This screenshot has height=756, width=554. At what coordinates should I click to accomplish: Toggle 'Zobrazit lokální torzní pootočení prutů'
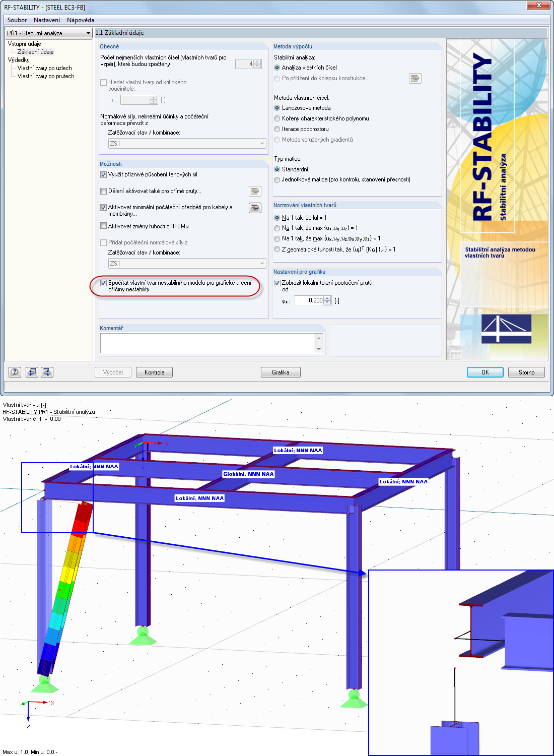(277, 283)
